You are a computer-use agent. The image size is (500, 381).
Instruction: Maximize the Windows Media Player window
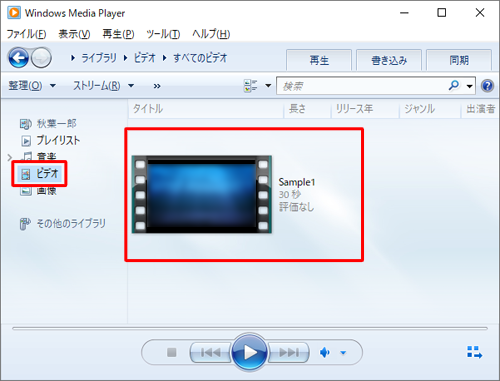point(442,13)
